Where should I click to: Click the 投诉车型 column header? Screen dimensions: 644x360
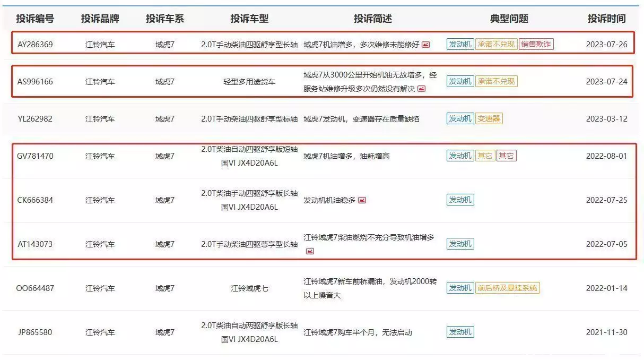click(249, 19)
